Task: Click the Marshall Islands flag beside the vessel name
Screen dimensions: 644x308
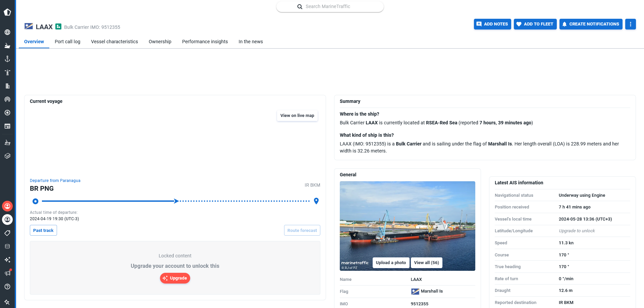Action: 29,26
